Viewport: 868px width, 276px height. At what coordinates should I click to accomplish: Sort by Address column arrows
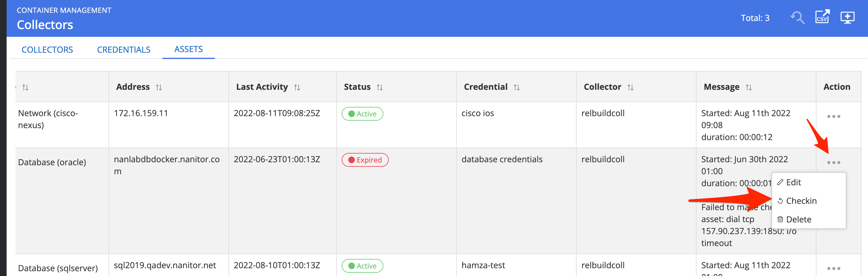[159, 87]
